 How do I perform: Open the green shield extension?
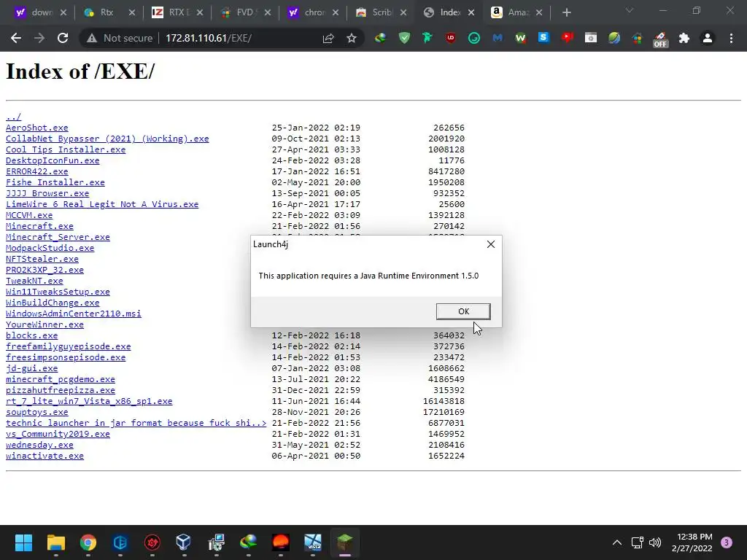(404, 38)
